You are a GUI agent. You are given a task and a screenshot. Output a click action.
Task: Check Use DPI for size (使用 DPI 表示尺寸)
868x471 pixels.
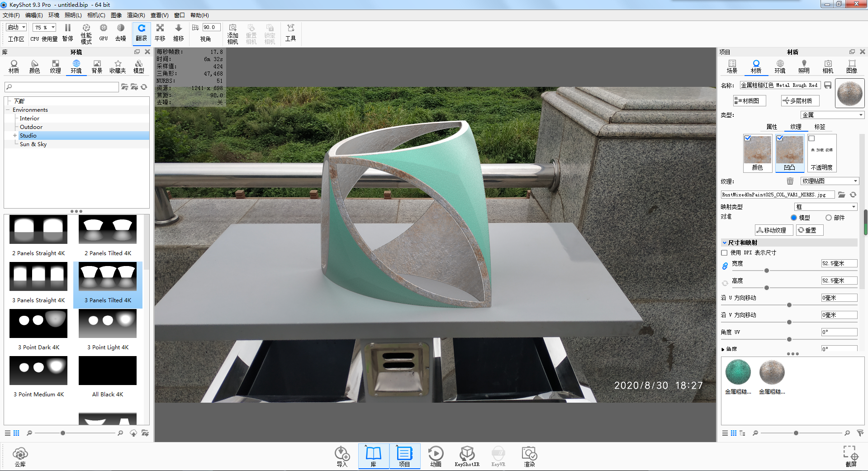725,253
